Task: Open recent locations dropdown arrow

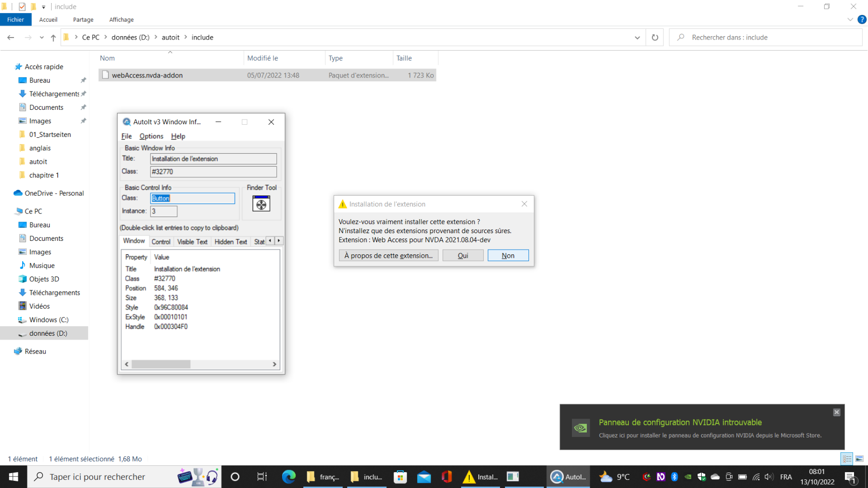Action: [x=41, y=38]
